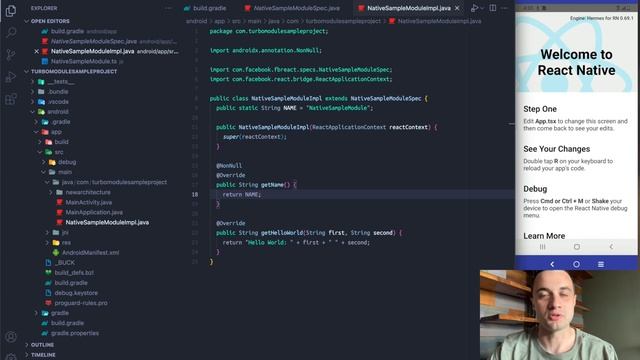Click the blue bar back arrow icon
The width and height of the screenshot is (640, 360).
pyautogui.click(x=552, y=264)
